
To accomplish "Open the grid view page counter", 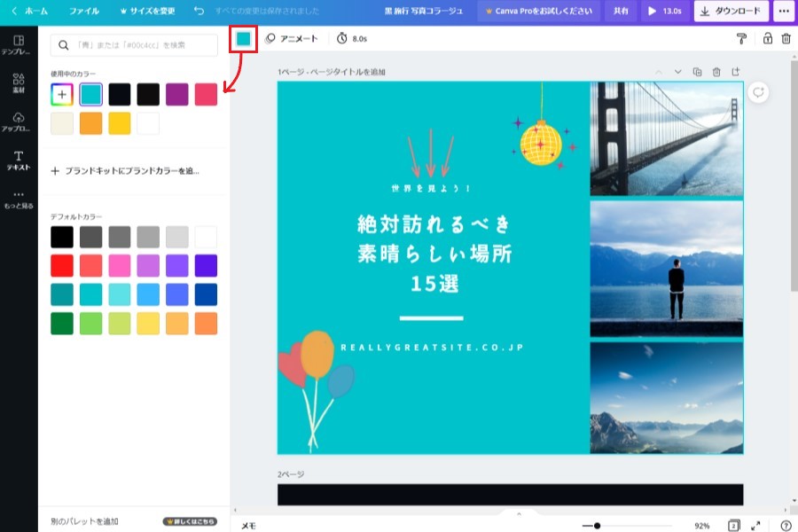I will click(x=733, y=526).
